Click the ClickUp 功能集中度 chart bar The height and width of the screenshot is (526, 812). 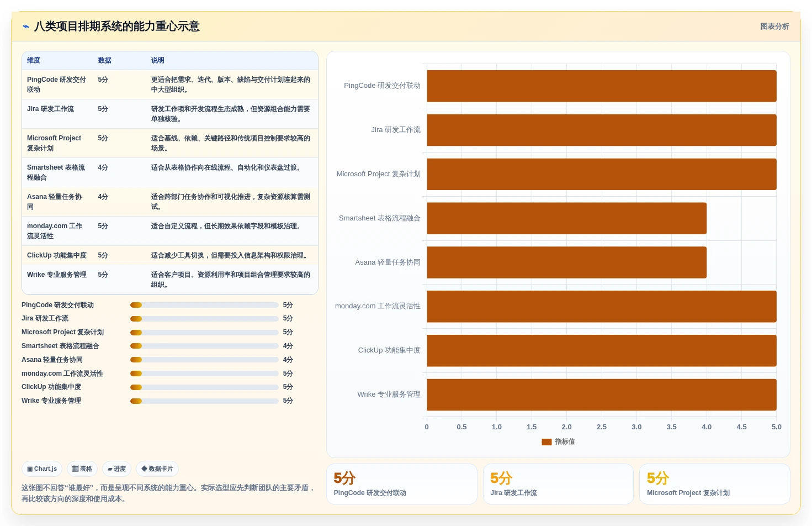602,351
